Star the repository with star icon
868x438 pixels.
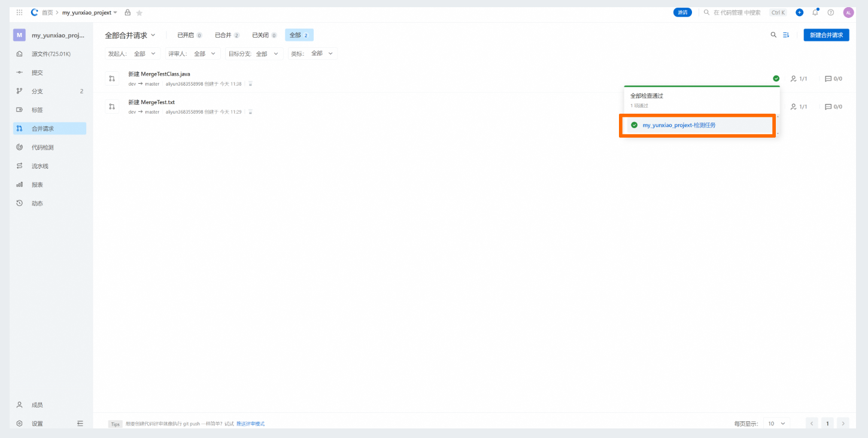pos(139,13)
